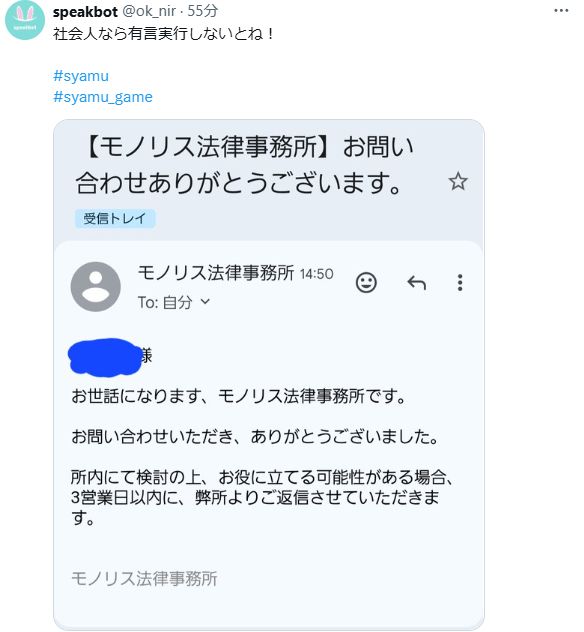The width and height of the screenshot is (584, 632).
Task: Open the tweet's three-dot more options menu
Action: pos(561,11)
